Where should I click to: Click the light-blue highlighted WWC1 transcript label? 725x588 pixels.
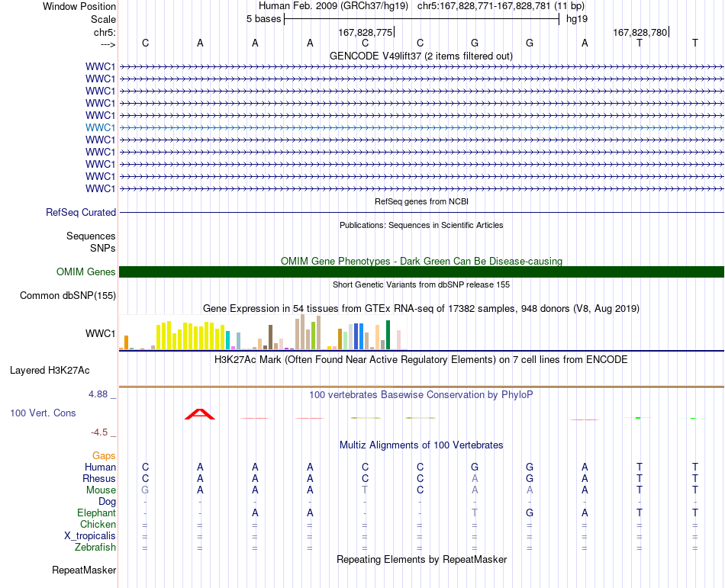tap(100, 127)
